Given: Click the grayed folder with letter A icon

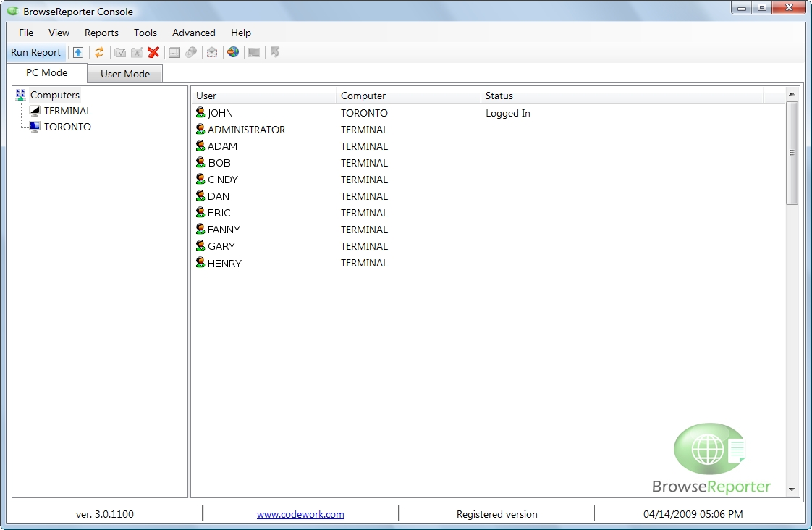Looking at the screenshot, I should tap(137, 52).
